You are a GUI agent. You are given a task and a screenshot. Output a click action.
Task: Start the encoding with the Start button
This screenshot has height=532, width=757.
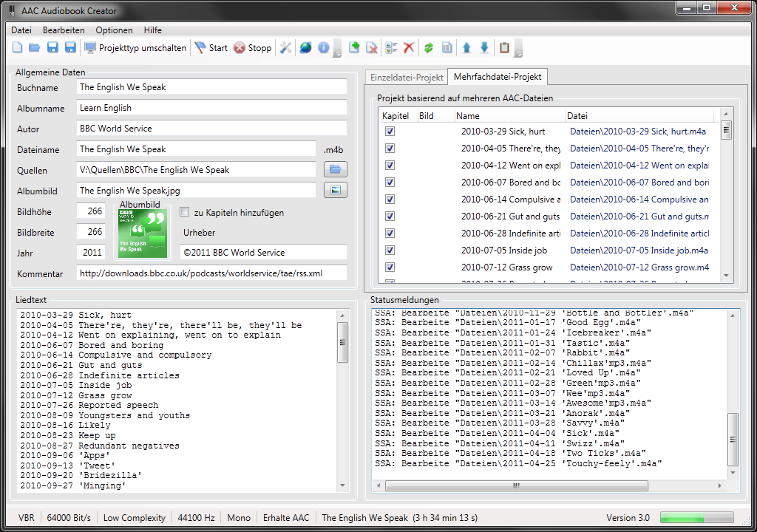[x=211, y=48]
